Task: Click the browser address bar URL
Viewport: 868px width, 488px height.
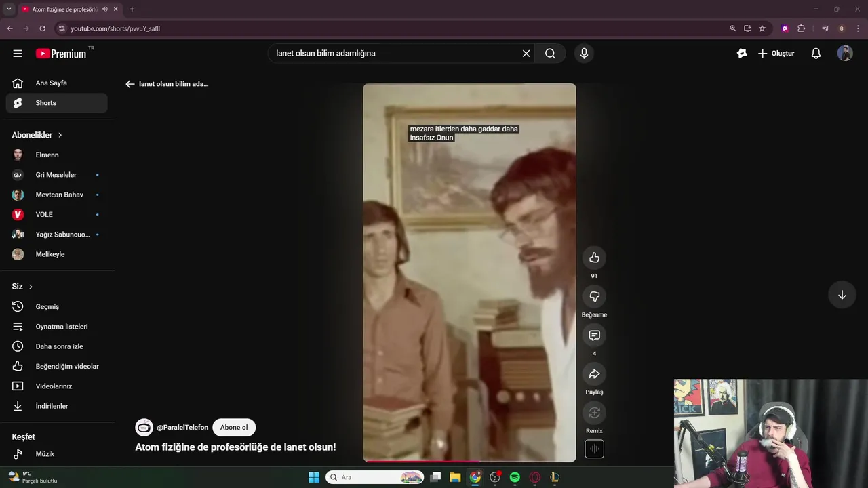Action: 115,28
